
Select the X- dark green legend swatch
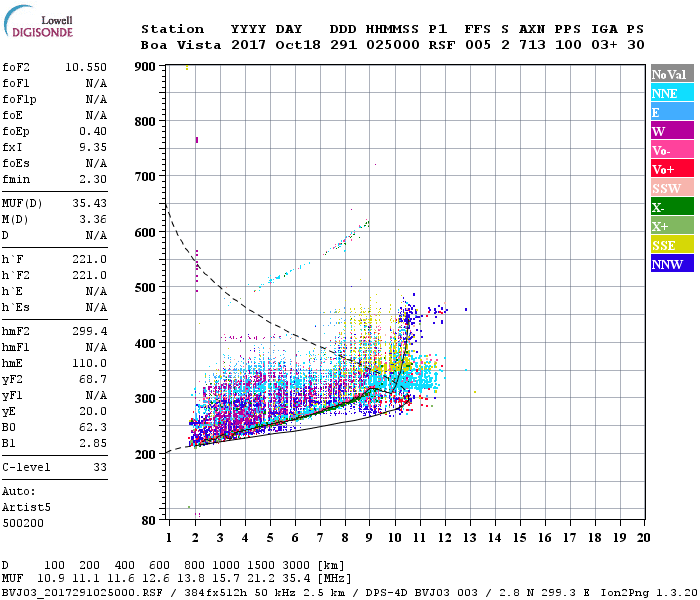tap(672, 207)
